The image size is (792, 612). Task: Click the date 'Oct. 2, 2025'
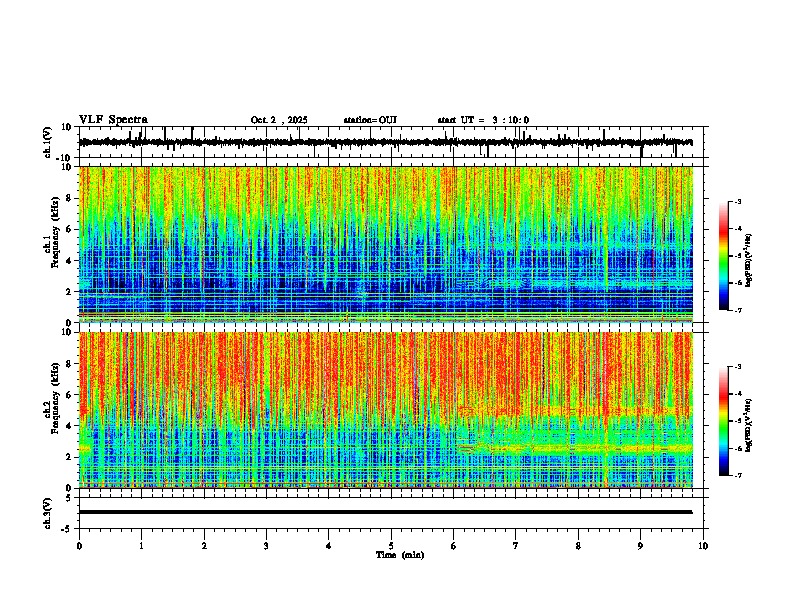pos(279,120)
